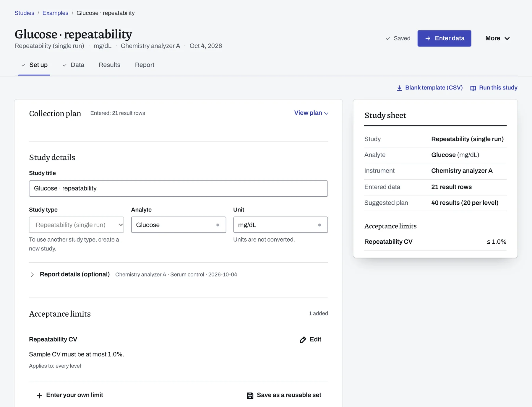Open the Study type select box
The width and height of the screenshot is (532, 407).
coord(76,225)
